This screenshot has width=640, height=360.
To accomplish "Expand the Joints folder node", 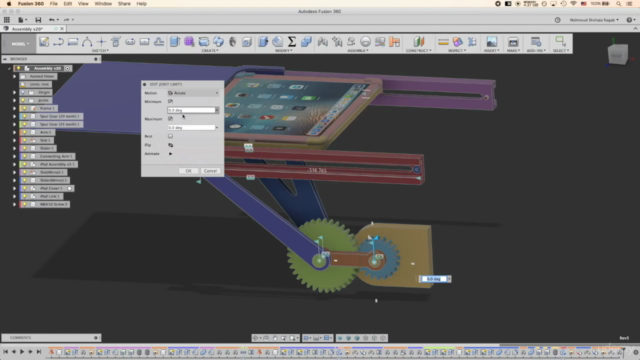I will 14,100.
